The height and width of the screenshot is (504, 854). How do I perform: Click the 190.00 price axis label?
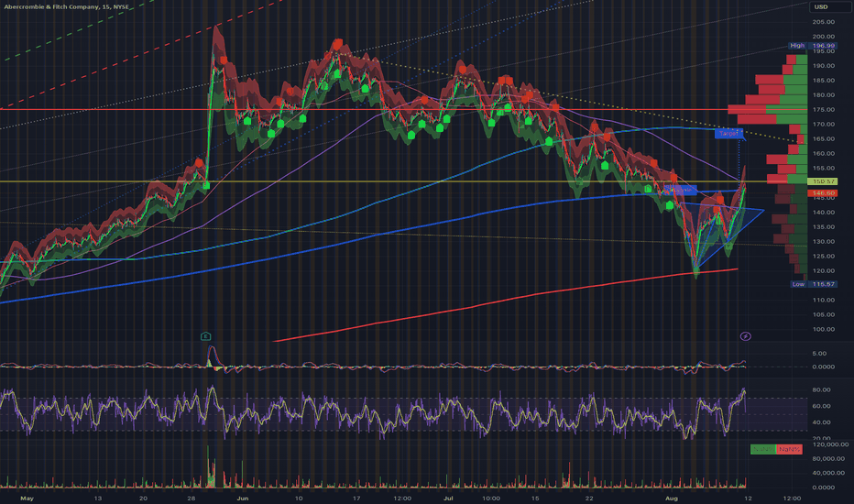click(x=823, y=65)
